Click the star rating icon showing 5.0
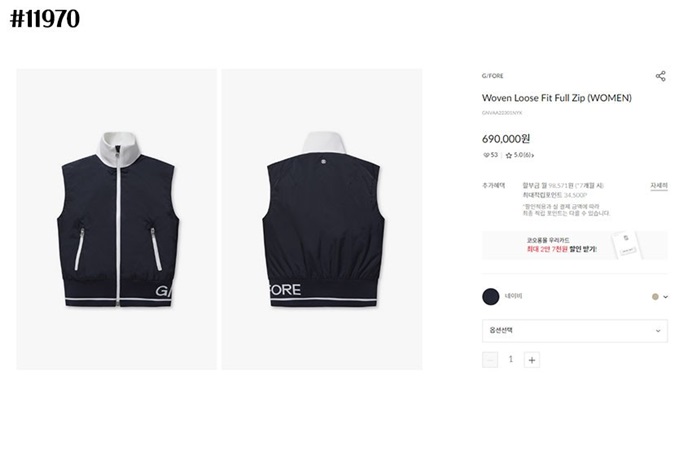Viewport: 700px width, 449px height. (508, 155)
